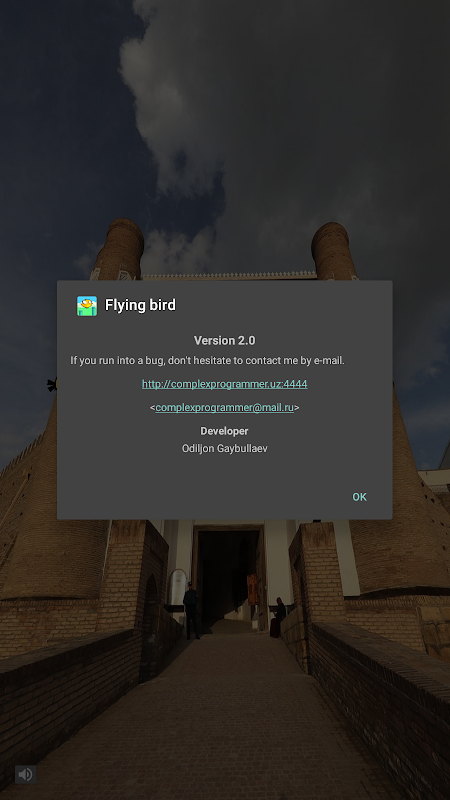The height and width of the screenshot is (800, 450).
Task: Click the Developer label
Action: 224,431
